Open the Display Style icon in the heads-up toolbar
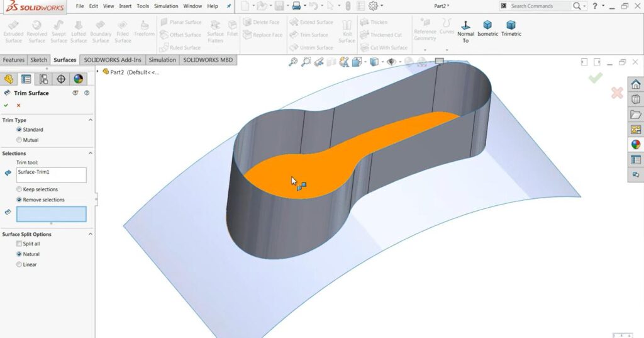 pyautogui.click(x=374, y=62)
